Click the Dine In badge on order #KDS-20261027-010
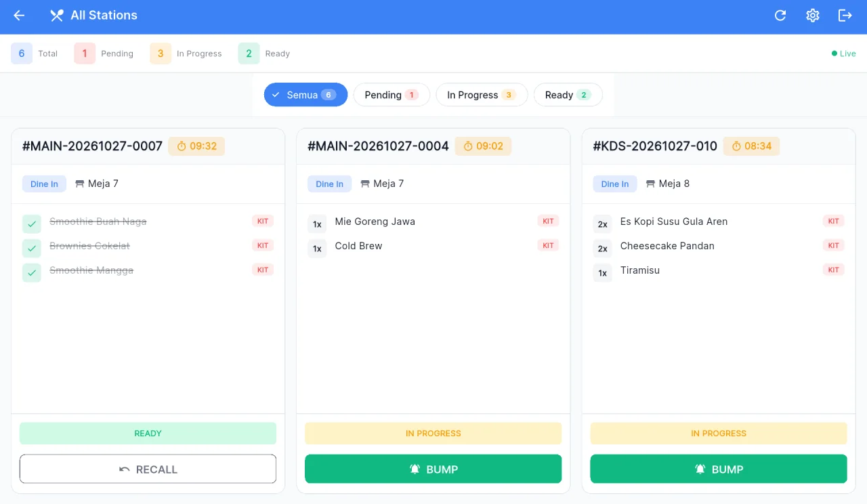867x504 pixels. [615, 184]
